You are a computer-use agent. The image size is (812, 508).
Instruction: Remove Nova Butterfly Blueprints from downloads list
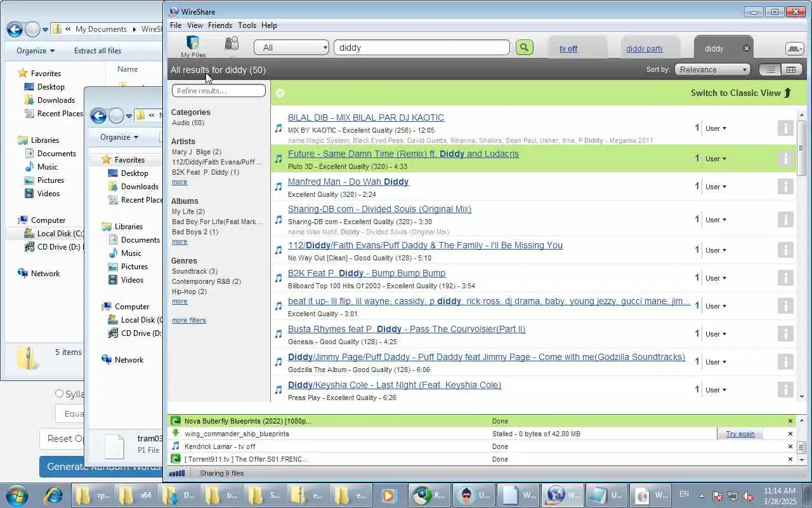[x=790, y=421]
